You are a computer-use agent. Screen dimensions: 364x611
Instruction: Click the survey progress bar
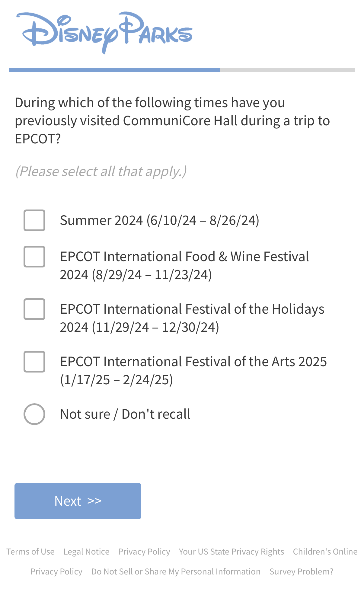[x=182, y=70]
